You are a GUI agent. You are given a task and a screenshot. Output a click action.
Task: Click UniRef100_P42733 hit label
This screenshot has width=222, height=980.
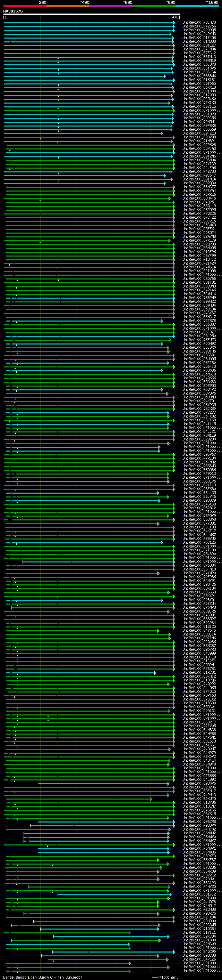coord(199,172)
